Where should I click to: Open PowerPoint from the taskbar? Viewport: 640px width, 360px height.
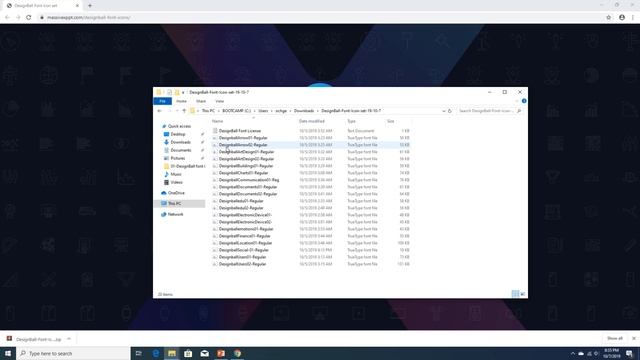(x=221, y=353)
